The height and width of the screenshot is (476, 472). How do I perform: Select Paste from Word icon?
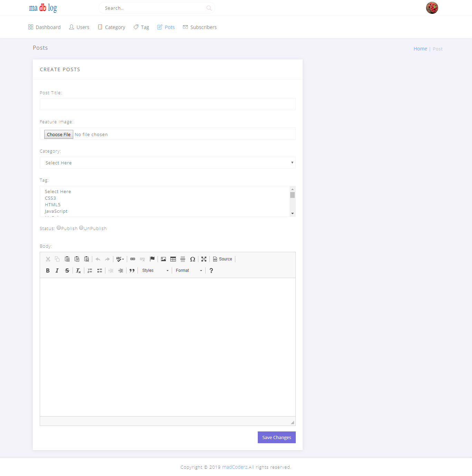87,259
